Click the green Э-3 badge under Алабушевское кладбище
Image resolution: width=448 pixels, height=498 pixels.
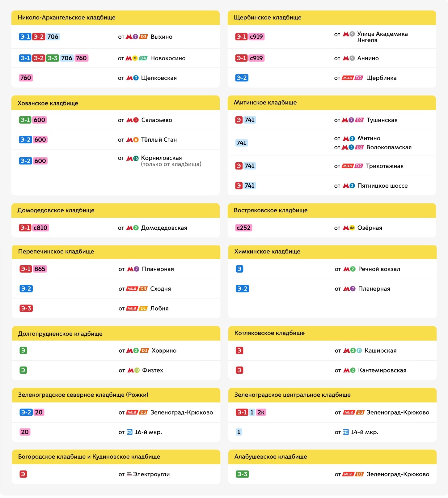tap(242, 474)
